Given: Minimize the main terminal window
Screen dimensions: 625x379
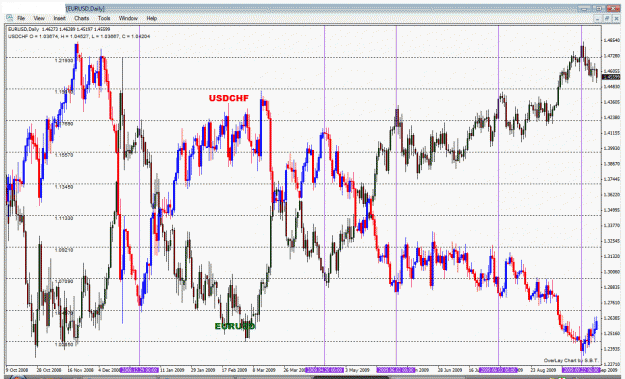Looking at the screenshot, I should coord(584,8).
